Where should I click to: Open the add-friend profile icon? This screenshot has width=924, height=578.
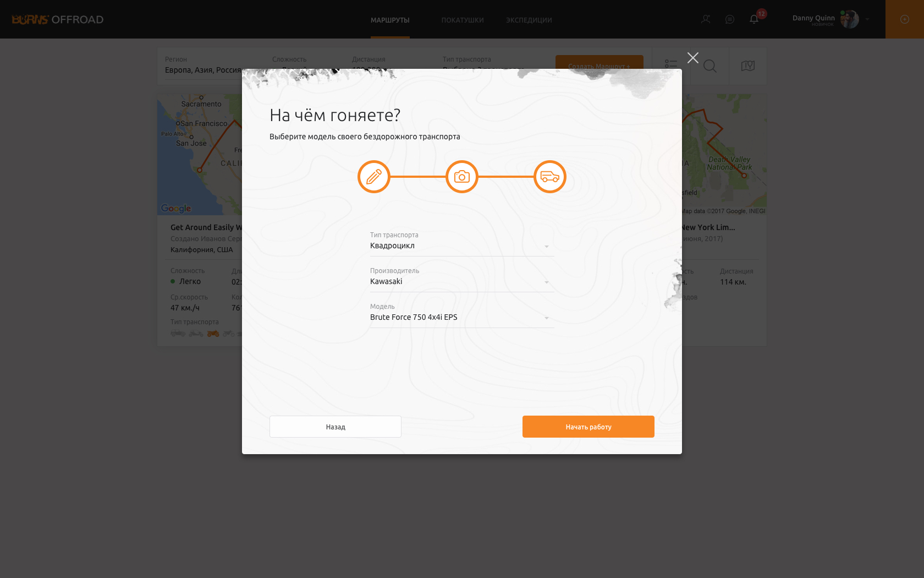(x=706, y=19)
